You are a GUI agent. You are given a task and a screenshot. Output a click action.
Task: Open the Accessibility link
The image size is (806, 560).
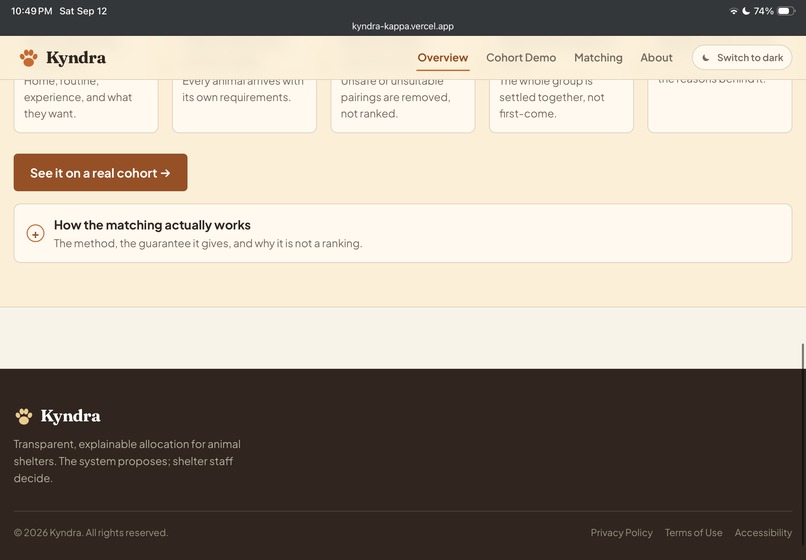(763, 533)
